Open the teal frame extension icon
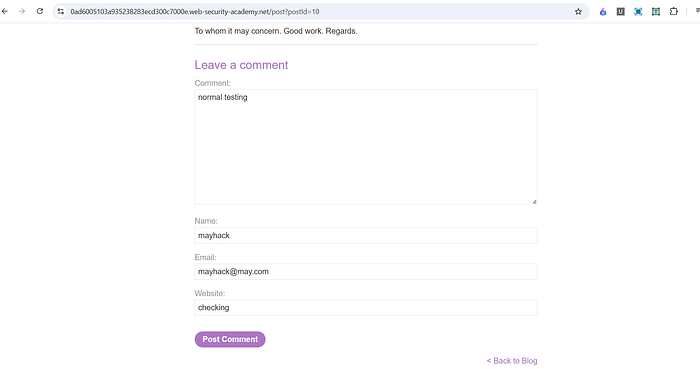 tap(656, 12)
